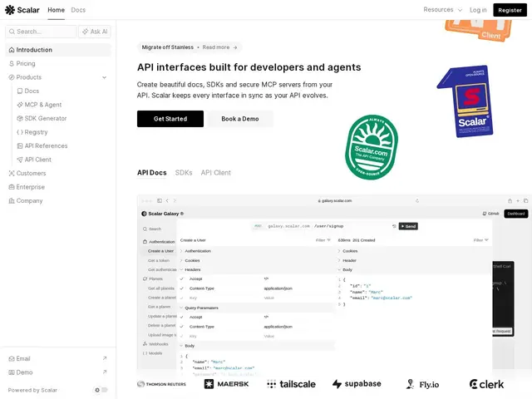This screenshot has width=532, height=399.
Task: Open the Ask AI assistant
Action: [x=95, y=32]
